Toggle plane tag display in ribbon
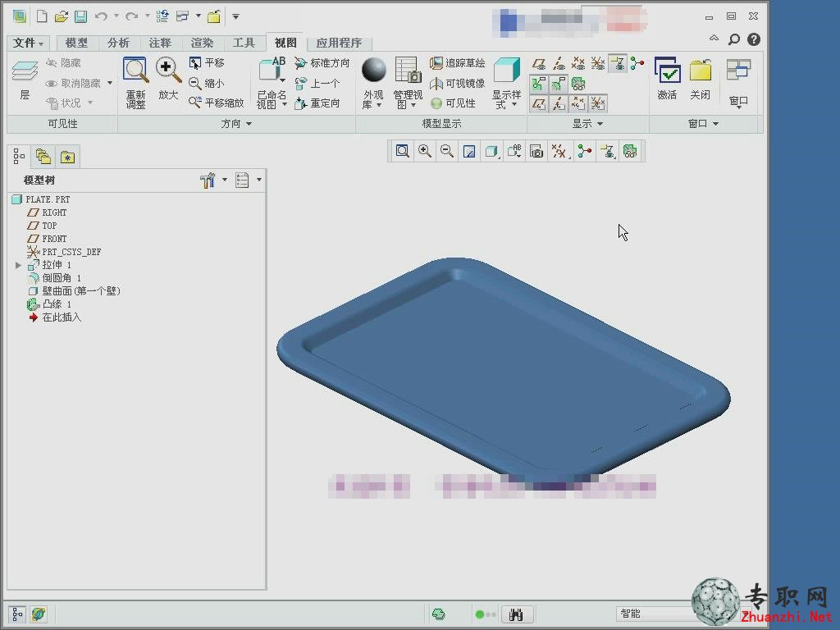This screenshot has width=840, height=630. (539, 103)
